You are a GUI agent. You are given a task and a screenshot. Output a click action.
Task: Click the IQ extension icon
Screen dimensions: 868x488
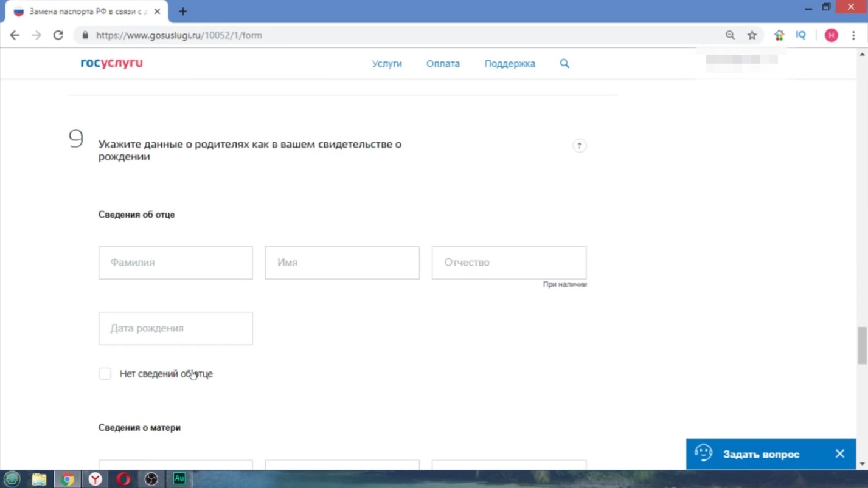point(800,35)
